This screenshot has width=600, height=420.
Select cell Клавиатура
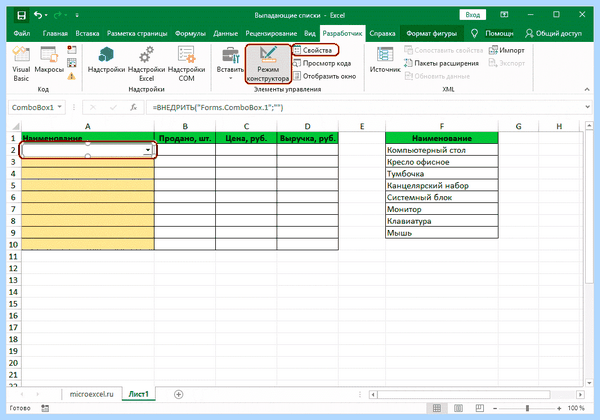[442, 221]
